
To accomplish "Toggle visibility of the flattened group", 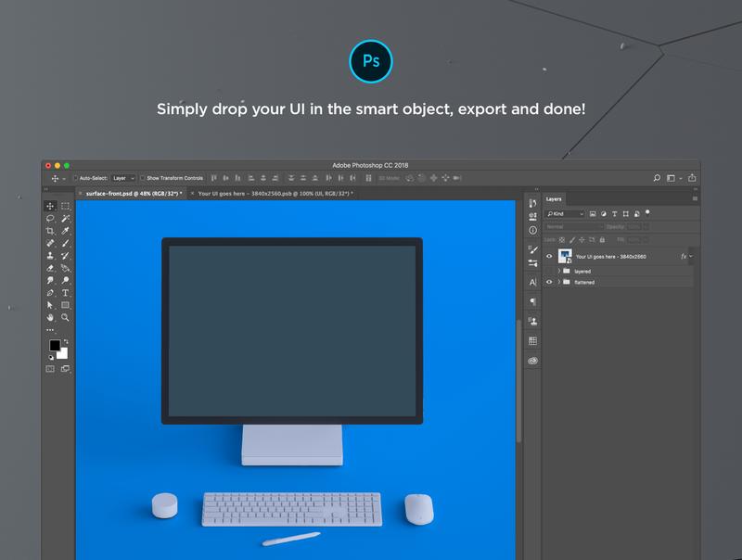I will tap(549, 282).
